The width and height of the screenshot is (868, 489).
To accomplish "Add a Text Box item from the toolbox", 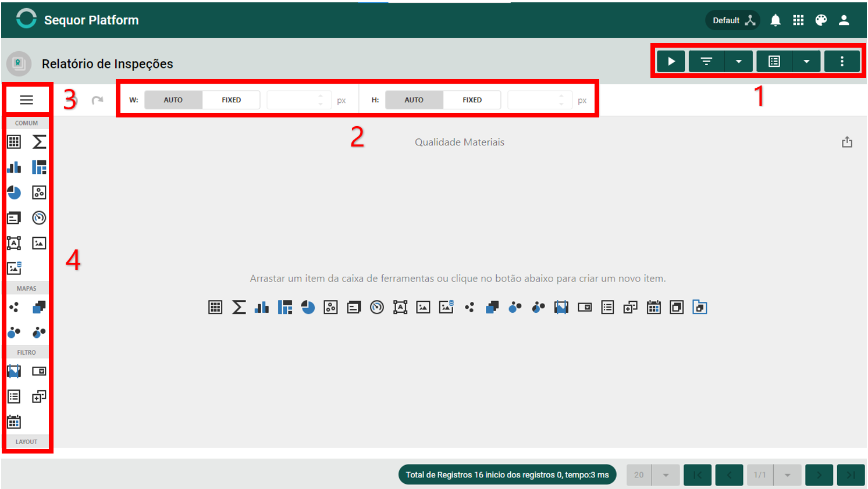I will coord(14,243).
